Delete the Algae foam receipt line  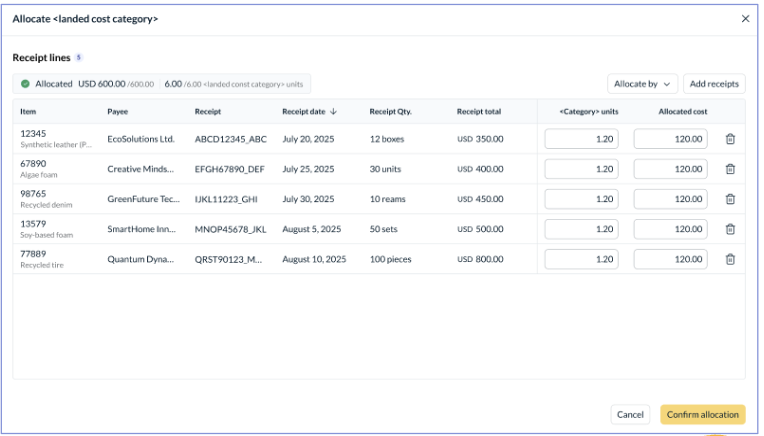730,169
